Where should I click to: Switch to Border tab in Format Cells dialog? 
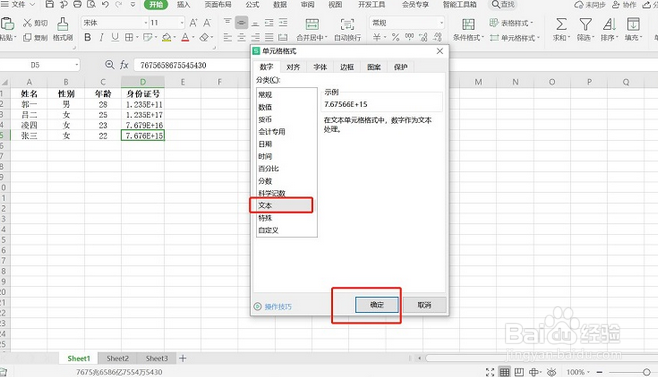pos(347,67)
